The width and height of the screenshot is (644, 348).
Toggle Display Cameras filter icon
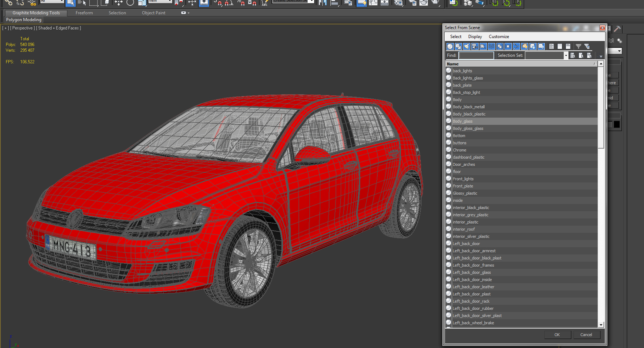[x=475, y=46]
